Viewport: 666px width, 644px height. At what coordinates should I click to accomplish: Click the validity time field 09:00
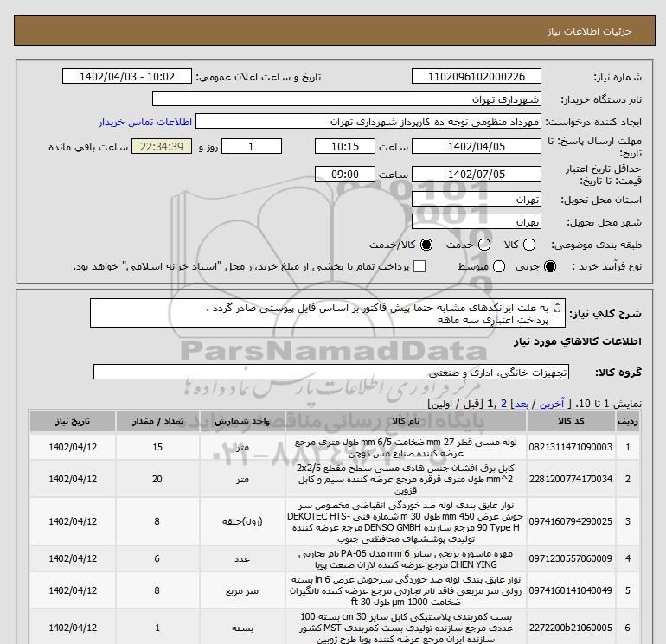pyautogui.click(x=345, y=174)
